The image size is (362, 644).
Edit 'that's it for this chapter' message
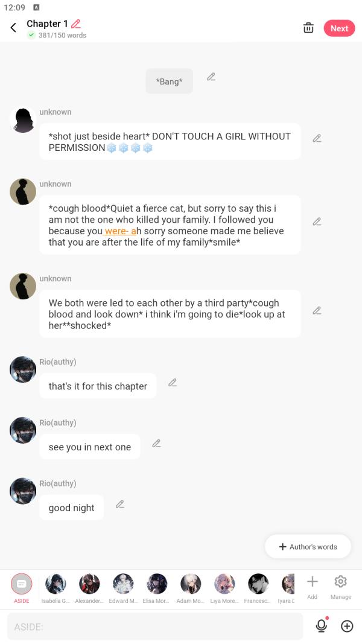(173, 383)
